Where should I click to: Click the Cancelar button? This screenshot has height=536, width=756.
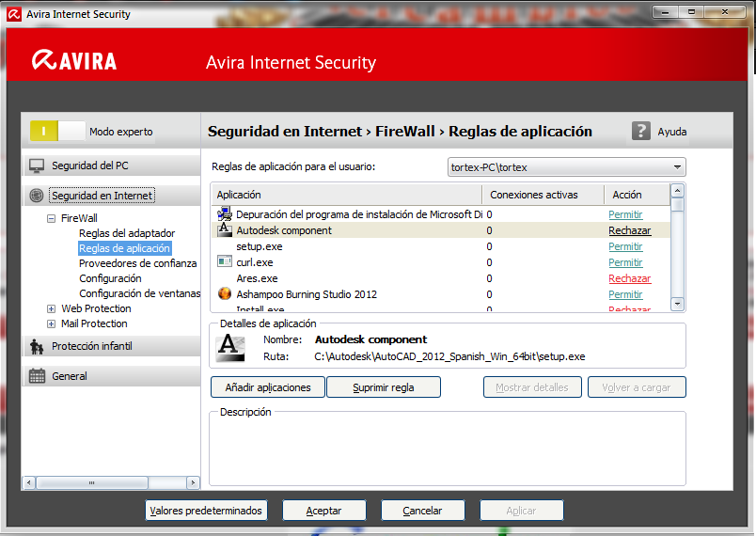pos(423,511)
